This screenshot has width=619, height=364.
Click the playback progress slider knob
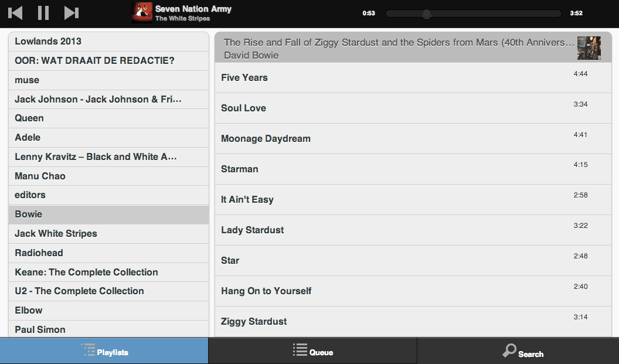point(427,14)
